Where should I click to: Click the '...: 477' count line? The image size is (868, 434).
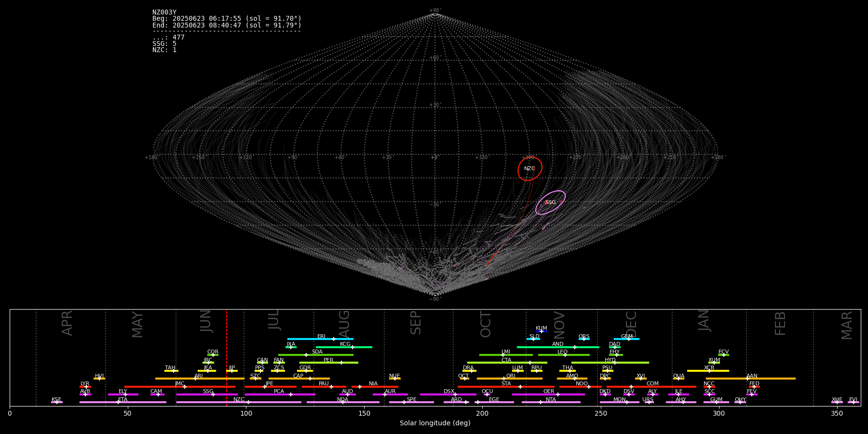tap(168, 38)
